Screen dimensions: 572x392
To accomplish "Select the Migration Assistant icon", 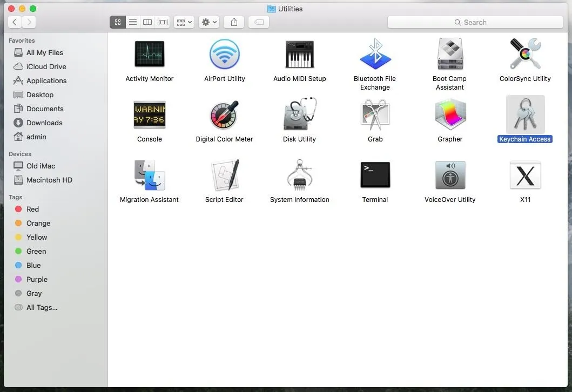I will 149,175.
